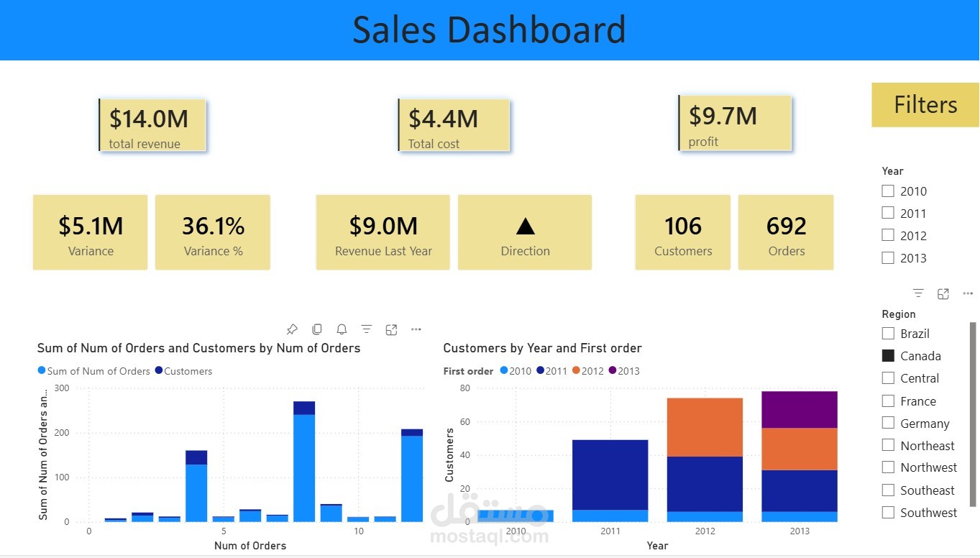Click the Direction up-triangle indicator
This screenshot has height=558, width=980.
click(526, 227)
